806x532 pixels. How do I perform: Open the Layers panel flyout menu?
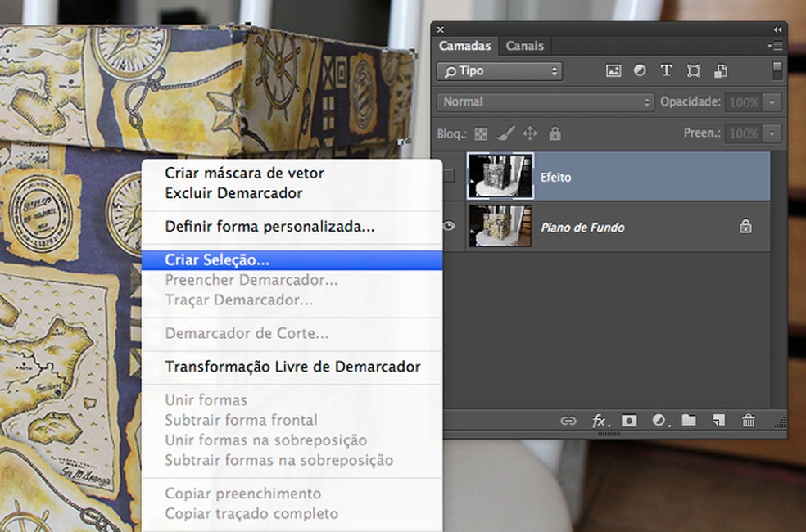click(775, 46)
